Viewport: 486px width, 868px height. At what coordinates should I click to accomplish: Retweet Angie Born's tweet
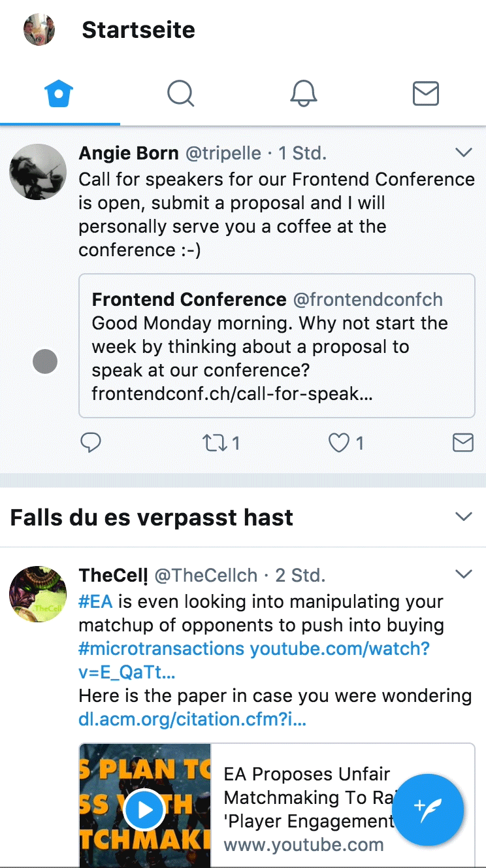click(215, 443)
